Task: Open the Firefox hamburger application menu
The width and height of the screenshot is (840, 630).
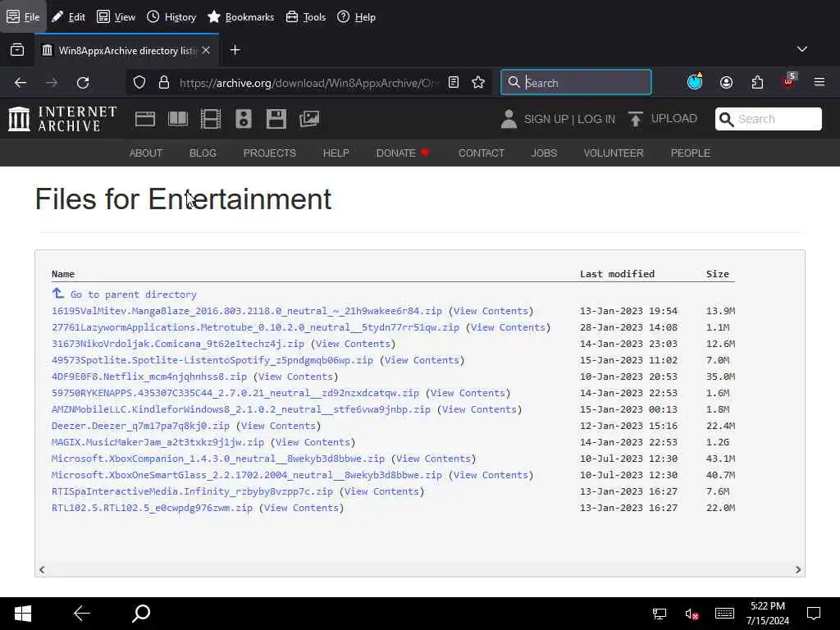Action: (819, 82)
